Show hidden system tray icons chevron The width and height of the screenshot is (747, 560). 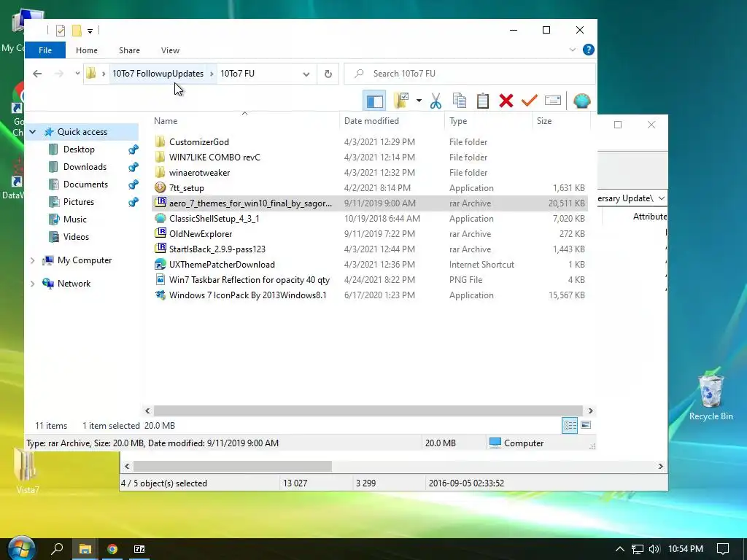tap(619, 549)
